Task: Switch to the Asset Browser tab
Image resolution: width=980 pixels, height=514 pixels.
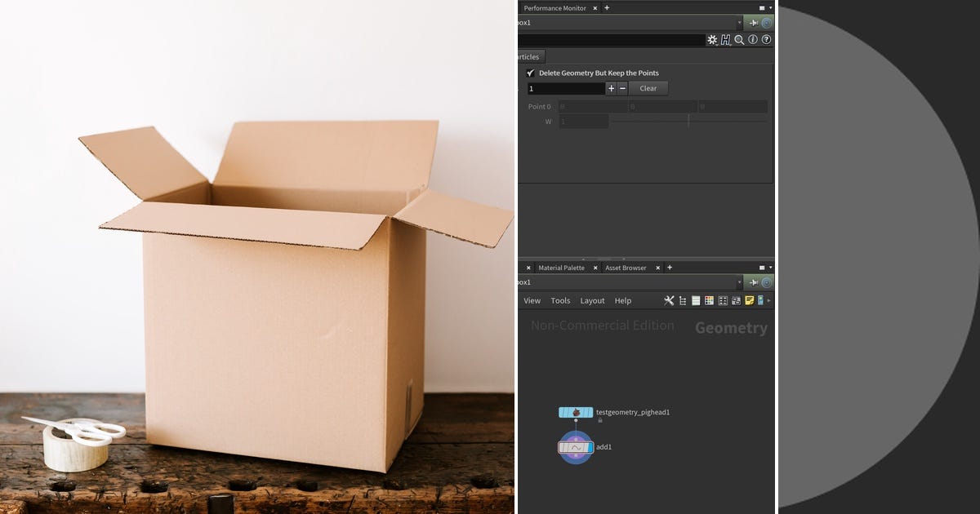Action: [626, 268]
